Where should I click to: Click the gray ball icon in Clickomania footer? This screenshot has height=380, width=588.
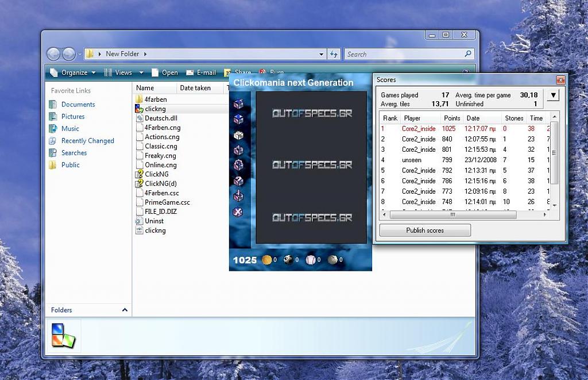pos(332,259)
